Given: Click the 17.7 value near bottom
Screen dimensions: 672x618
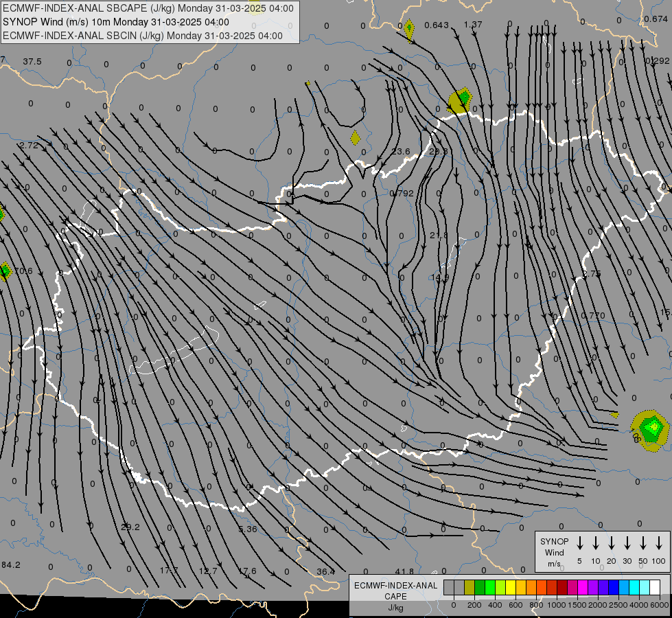Looking at the screenshot, I should 169,571.
